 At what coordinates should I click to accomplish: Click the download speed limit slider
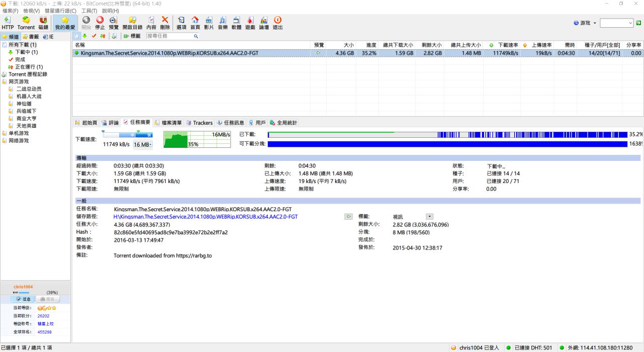127,134
